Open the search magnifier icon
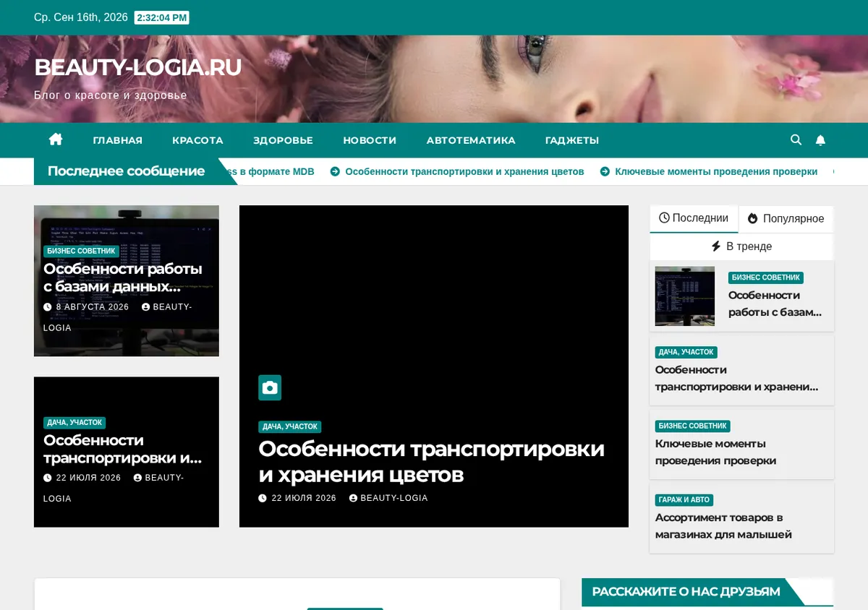Viewport: 868px width, 610px height. tap(796, 139)
